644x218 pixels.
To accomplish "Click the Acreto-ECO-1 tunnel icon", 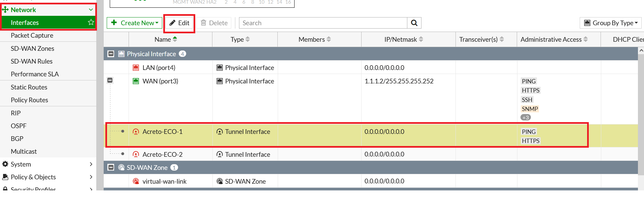I will coord(136,132).
